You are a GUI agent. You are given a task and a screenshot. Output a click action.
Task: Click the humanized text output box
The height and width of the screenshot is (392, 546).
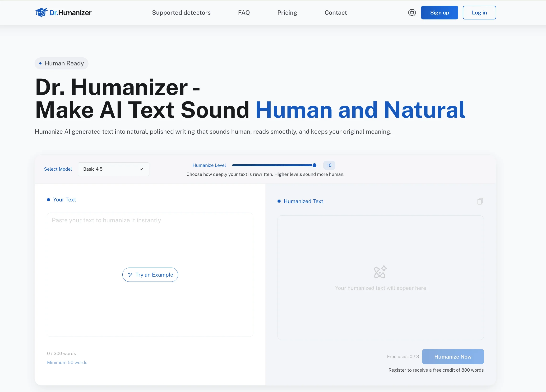click(x=381, y=278)
